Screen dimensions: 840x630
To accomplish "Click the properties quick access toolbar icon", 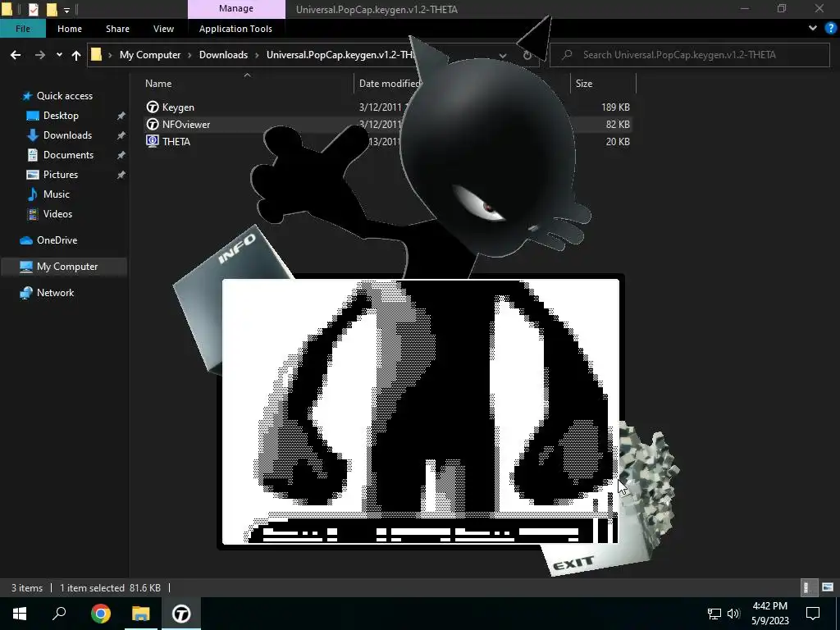I will tap(33, 9).
